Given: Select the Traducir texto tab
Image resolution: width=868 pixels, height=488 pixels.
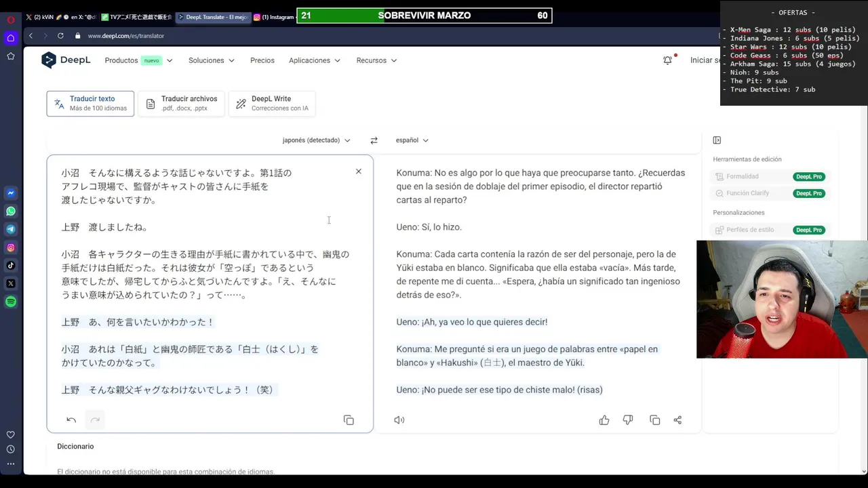Looking at the screenshot, I should (x=90, y=104).
